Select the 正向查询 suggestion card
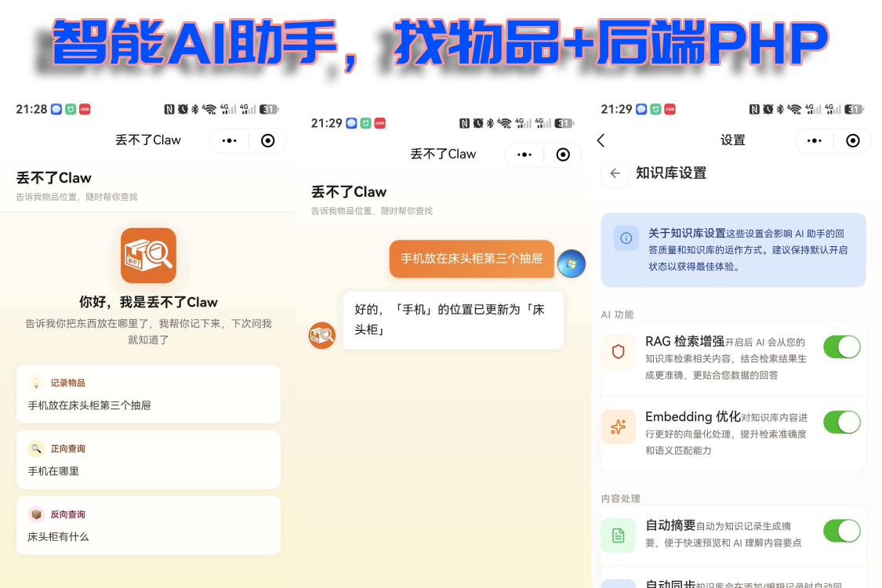Image resolution: width=882 pixels, height=588 pixels. tap(148, 459)
